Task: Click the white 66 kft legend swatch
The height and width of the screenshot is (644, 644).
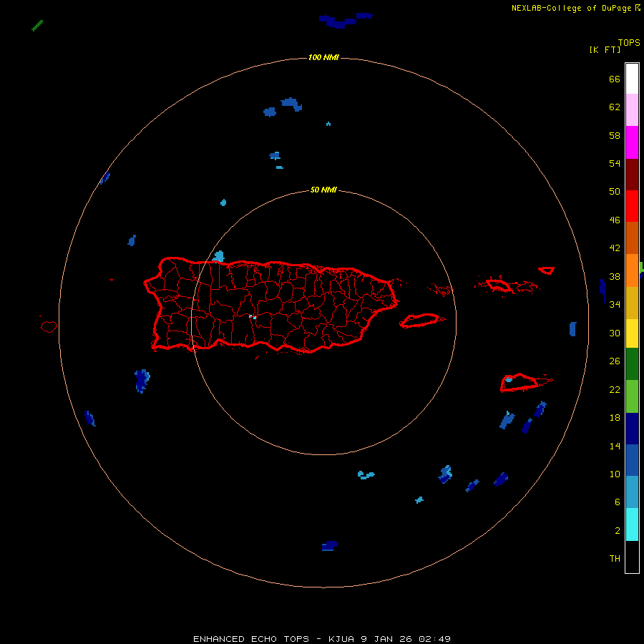Action: coord(632,79)
